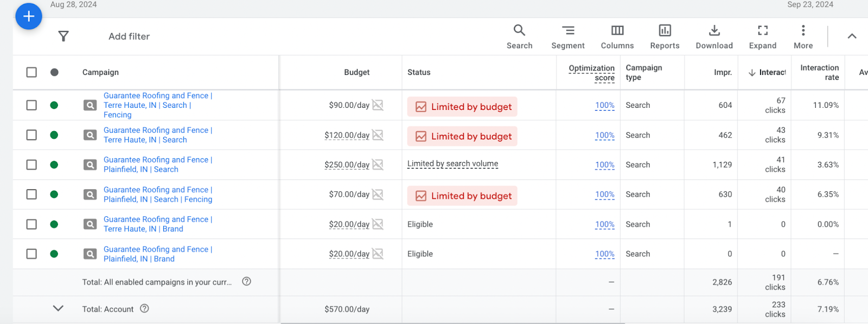The height and width of the screenshot is (324, 868).
Task: Click search campaign icon for Terre Haute Fencing row
Action: pos(90,105)
